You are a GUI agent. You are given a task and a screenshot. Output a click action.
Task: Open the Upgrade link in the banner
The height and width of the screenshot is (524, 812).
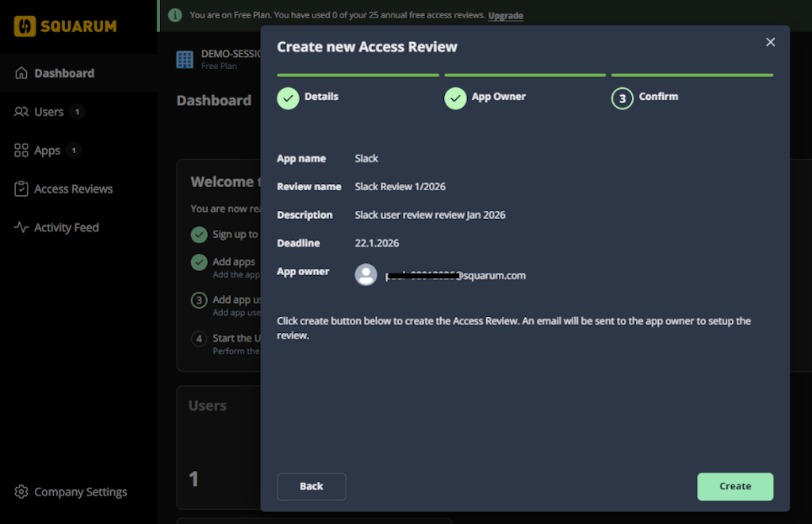point(505,14)
